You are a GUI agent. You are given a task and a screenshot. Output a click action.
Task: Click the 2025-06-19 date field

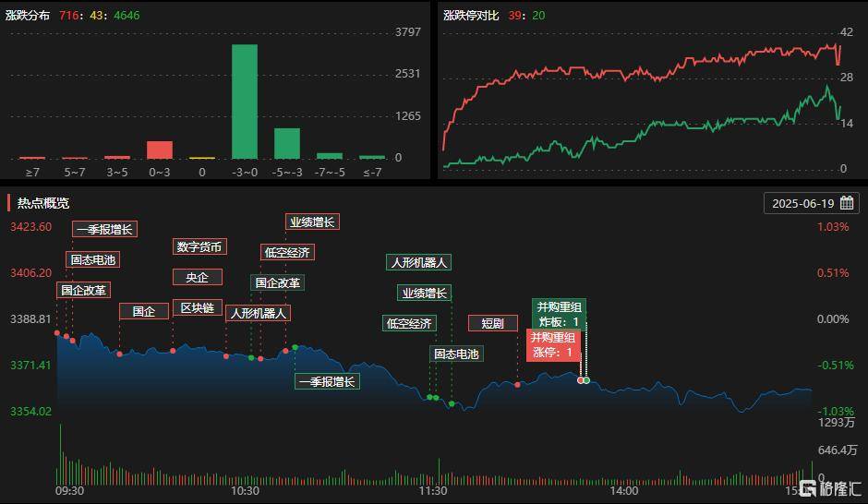pyautogui.click(x=812, y=203)
